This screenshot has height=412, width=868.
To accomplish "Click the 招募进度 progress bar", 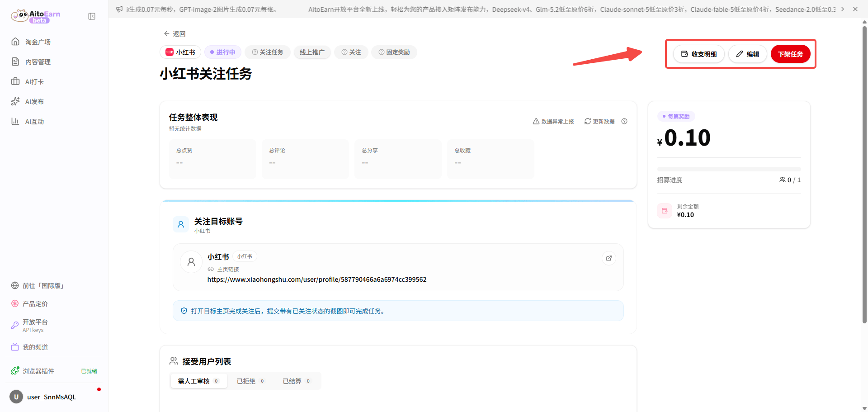I will click(x=729, y=169).
